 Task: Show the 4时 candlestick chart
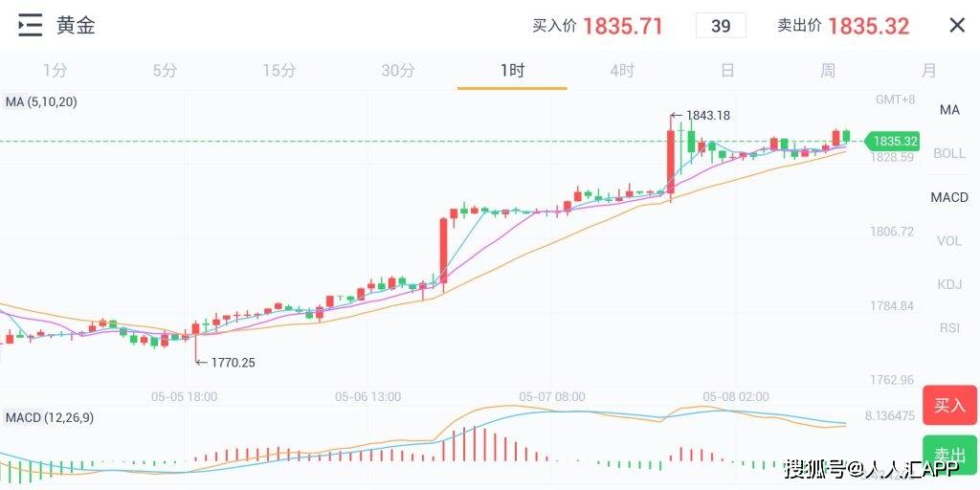(622, 70)
